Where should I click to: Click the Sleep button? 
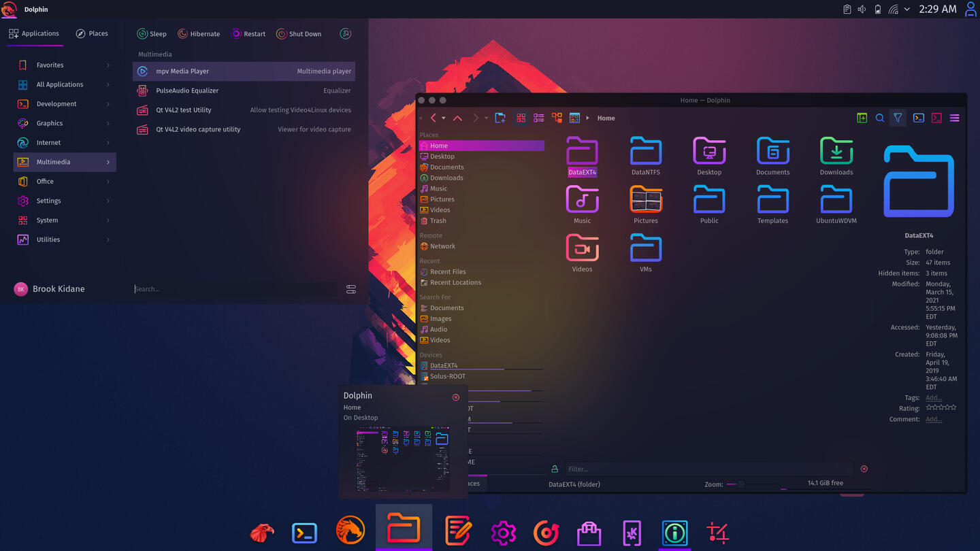point(152,34)
